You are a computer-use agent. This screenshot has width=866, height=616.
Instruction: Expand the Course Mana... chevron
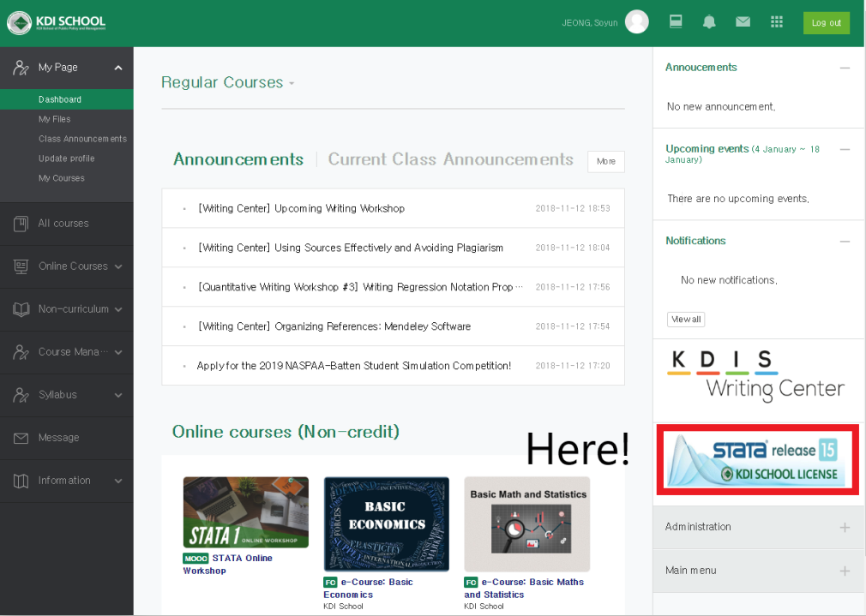[118, 352]
